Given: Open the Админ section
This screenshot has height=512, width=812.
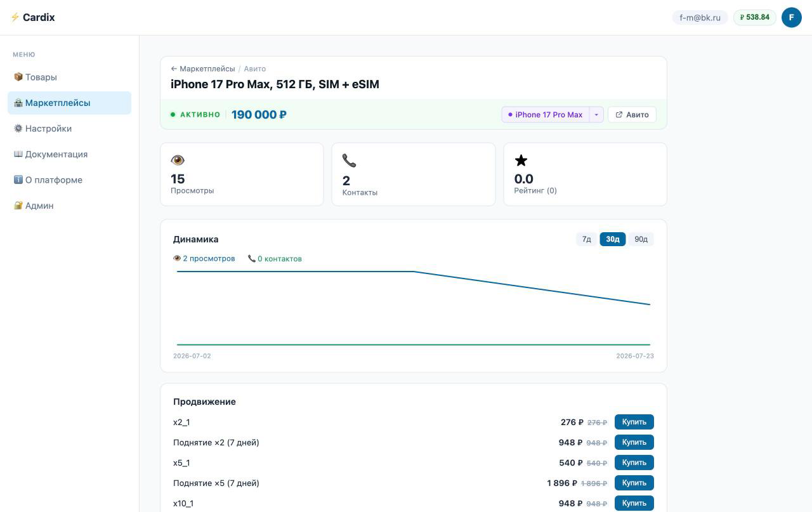Looking at the screenshot, I should pyautogui.click(x=70, y=206).
